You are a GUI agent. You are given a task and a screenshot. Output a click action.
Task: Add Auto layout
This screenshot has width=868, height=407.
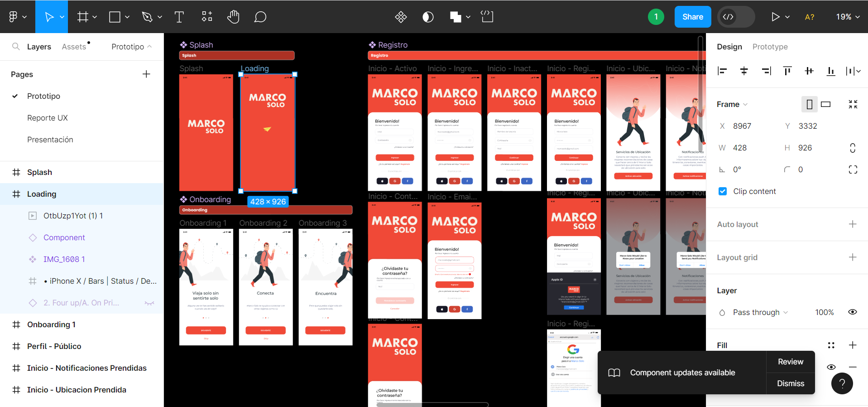tap(853, 224)
